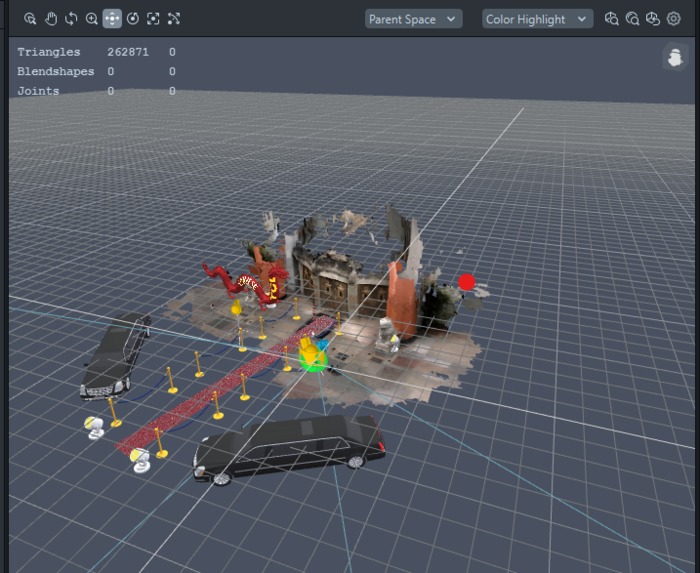The image size is (700, 573).
Task: Click the cube with magnifier icon
Action: (x=611, y=19)
